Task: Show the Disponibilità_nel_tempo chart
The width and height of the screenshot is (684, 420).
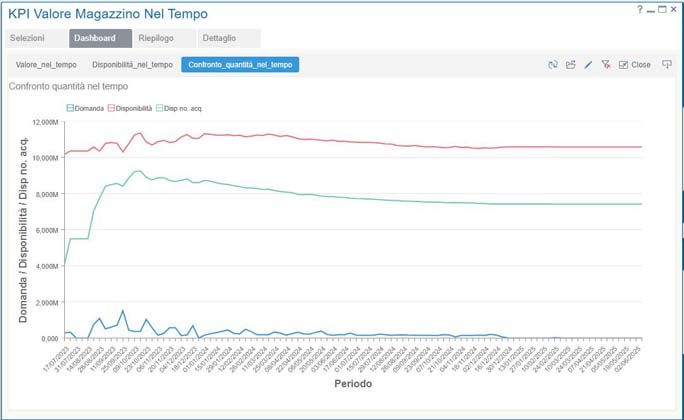Action: click(132, 65)
